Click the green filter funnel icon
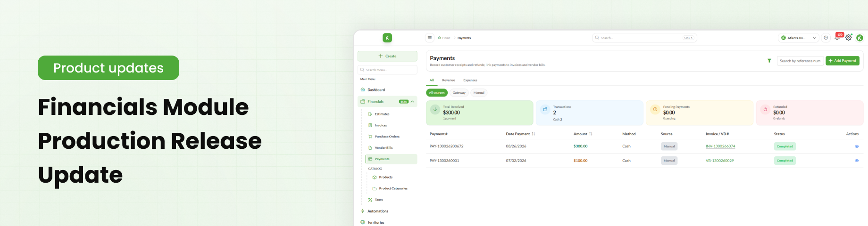 click(x=769, y=61)
